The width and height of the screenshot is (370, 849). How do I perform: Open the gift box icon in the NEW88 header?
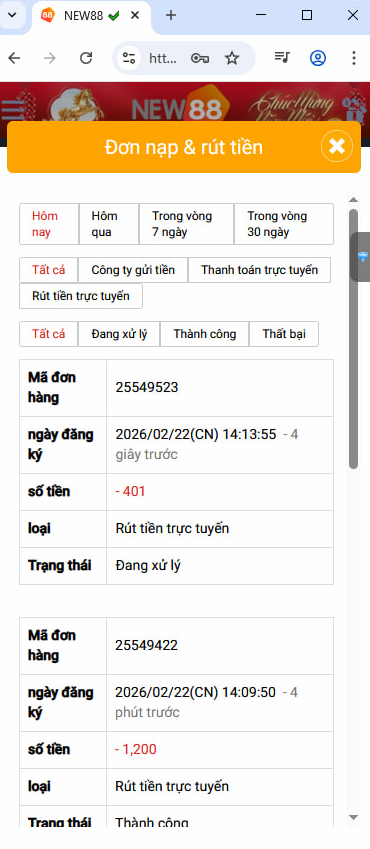(354, 110)
